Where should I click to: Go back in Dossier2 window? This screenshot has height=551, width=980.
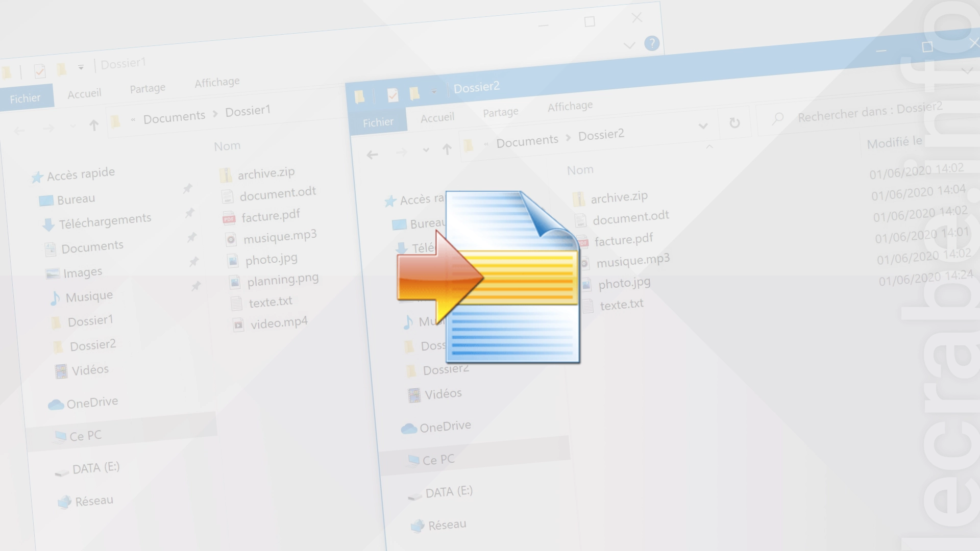point(372,155)
